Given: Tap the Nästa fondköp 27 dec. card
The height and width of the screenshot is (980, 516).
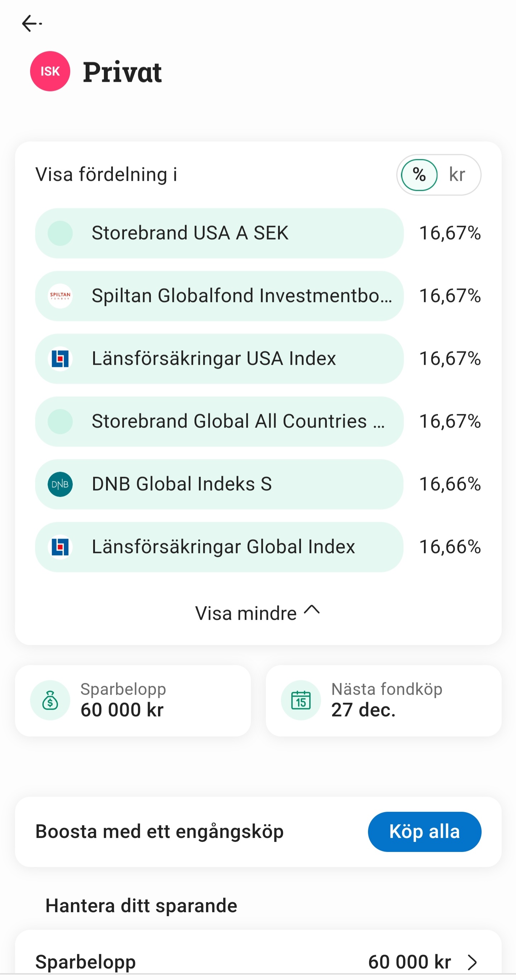Looking at the screenshot, I should (383, 700).
